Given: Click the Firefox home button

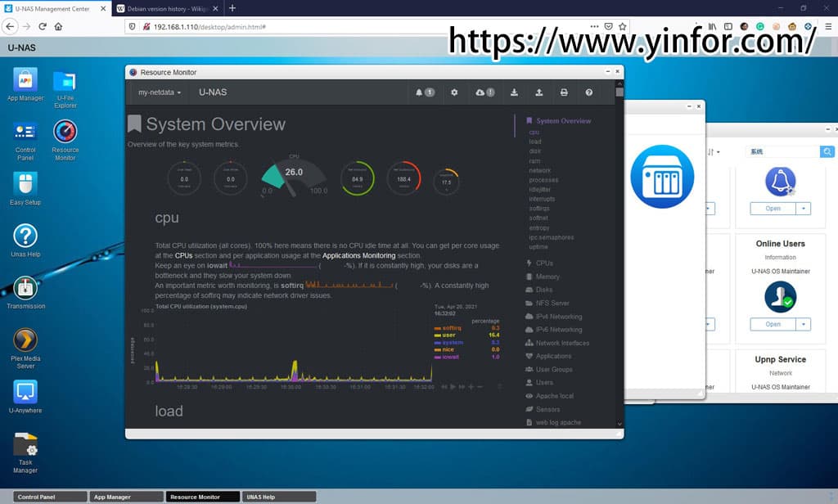Looking at the screenshot, I should tap(58, 26).
